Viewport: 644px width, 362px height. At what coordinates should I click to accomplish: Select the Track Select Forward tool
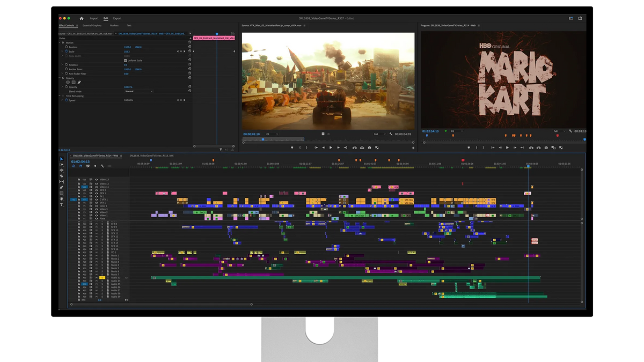61,165
